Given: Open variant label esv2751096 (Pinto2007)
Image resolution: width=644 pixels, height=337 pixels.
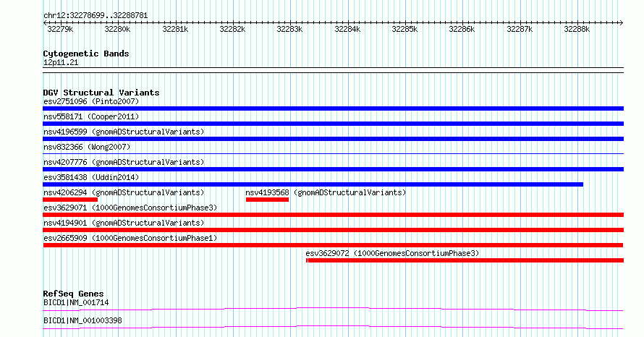Looking at the screenshot, I should pyautogui.click(x=91, y=101).
